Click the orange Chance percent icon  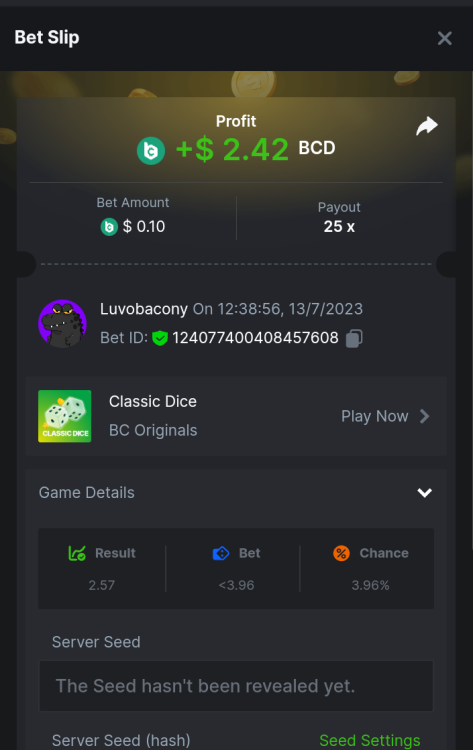click(341, 553)
